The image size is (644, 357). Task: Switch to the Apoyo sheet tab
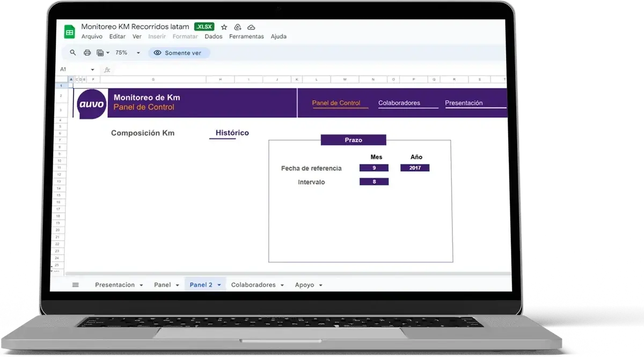point(304,285)
